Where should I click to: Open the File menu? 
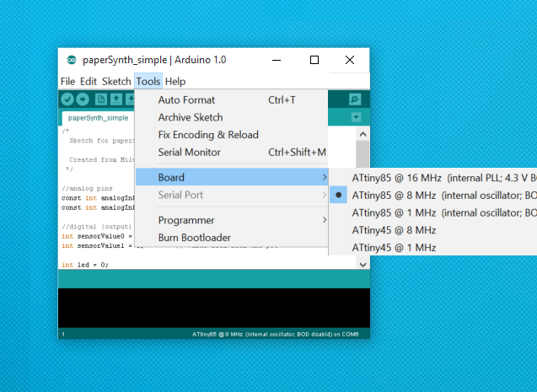(x=67, y=82)
